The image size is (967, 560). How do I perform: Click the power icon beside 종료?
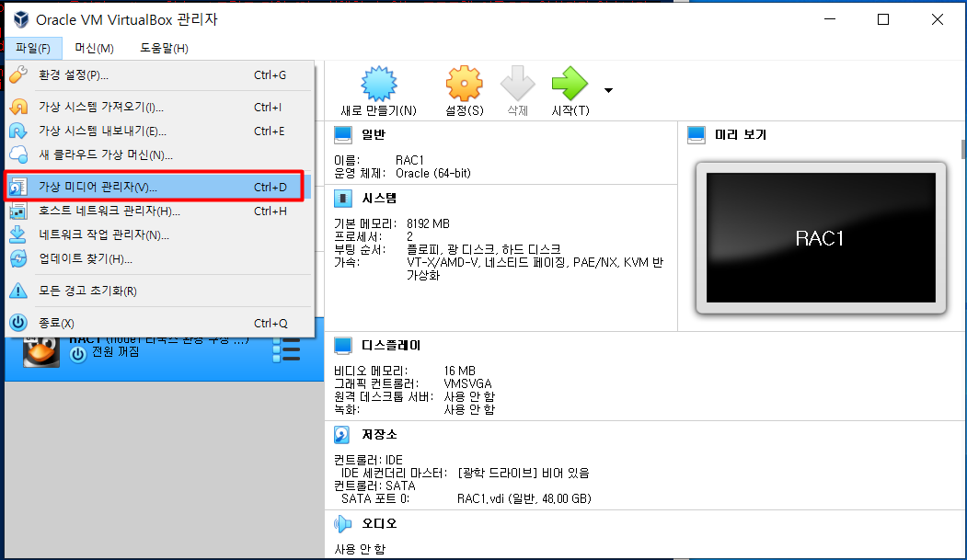pyautogui.click(x=18, y=322)
